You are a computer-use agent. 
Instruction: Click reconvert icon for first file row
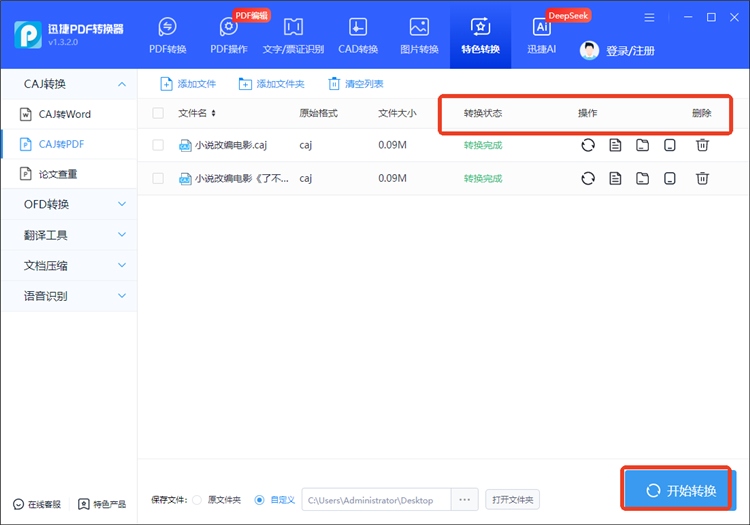click(588, 145)
